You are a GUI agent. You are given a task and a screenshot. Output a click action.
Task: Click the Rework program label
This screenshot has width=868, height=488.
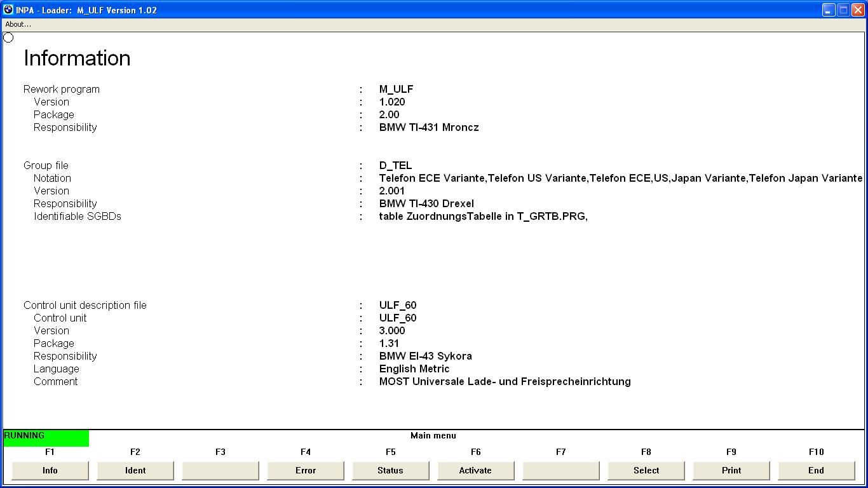[62, 90]
